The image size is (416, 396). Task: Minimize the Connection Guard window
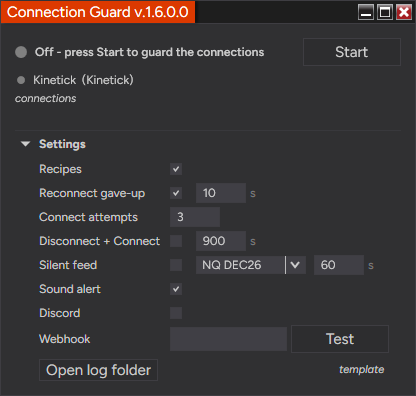point(366,12)
